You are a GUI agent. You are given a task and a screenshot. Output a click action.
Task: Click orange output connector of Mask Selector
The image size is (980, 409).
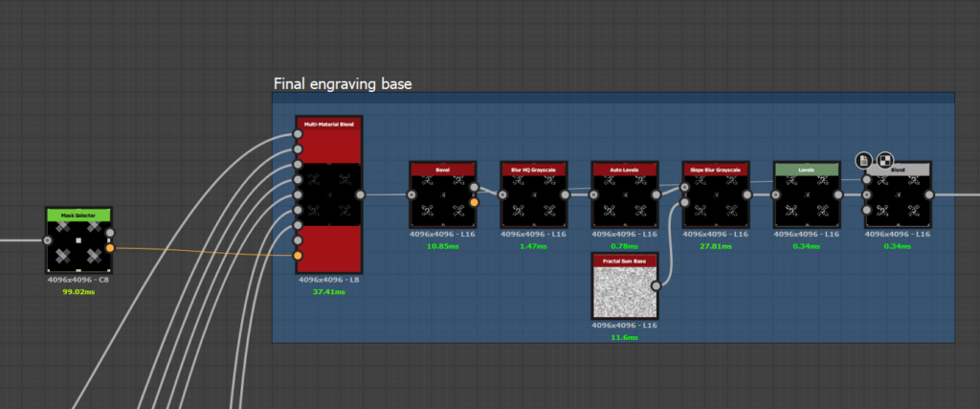pyautogui.click(x=110, y=248)
